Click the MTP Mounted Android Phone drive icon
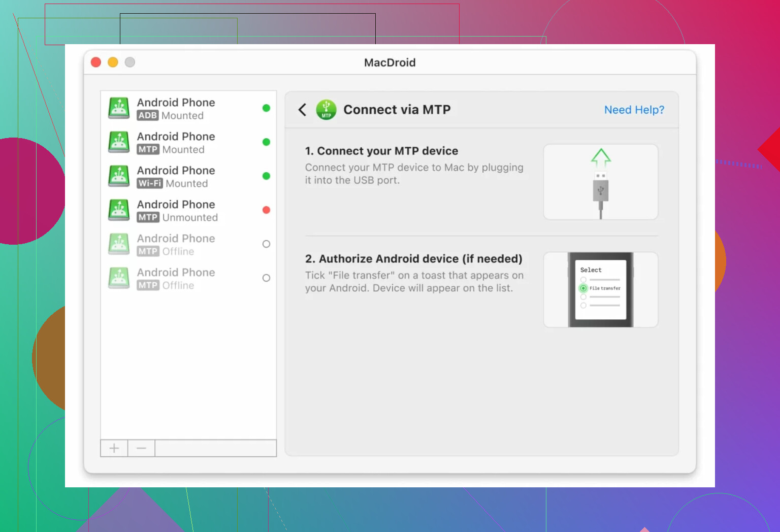Screen dimensions: 780x532 tap(119, 142)
